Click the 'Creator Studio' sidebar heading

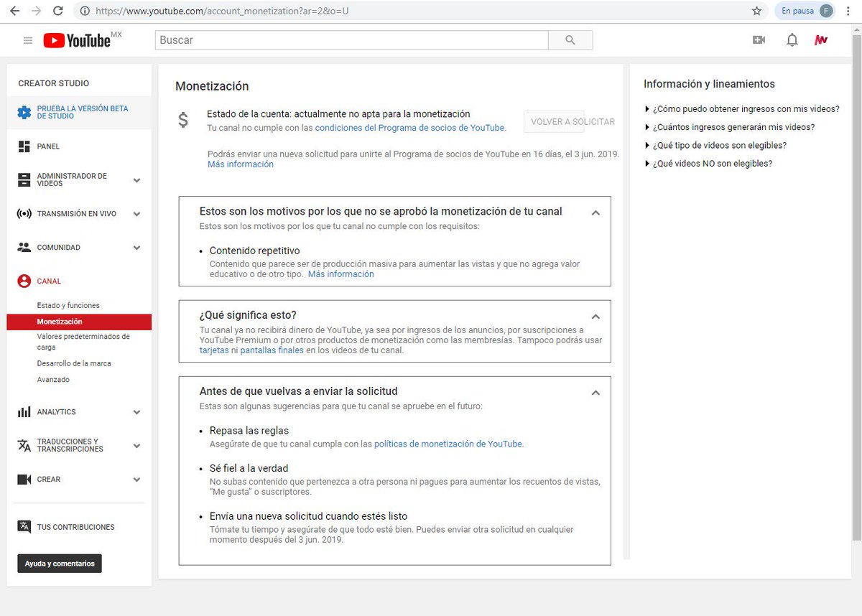coord(54,83)
